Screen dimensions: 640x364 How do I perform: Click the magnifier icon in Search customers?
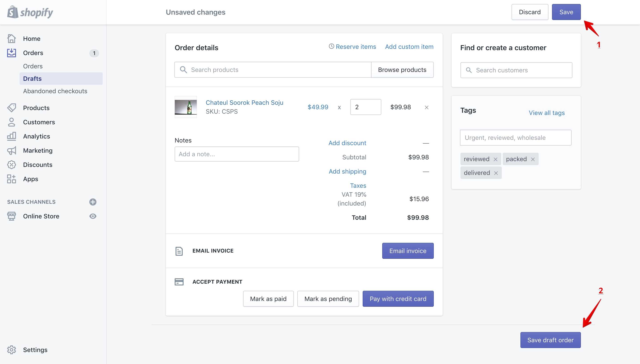(x=469, y=70)
